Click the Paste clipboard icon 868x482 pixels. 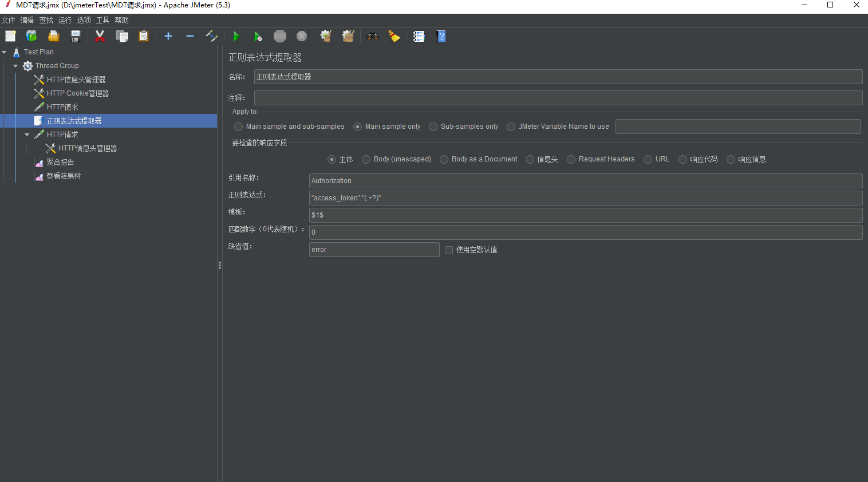144,36
